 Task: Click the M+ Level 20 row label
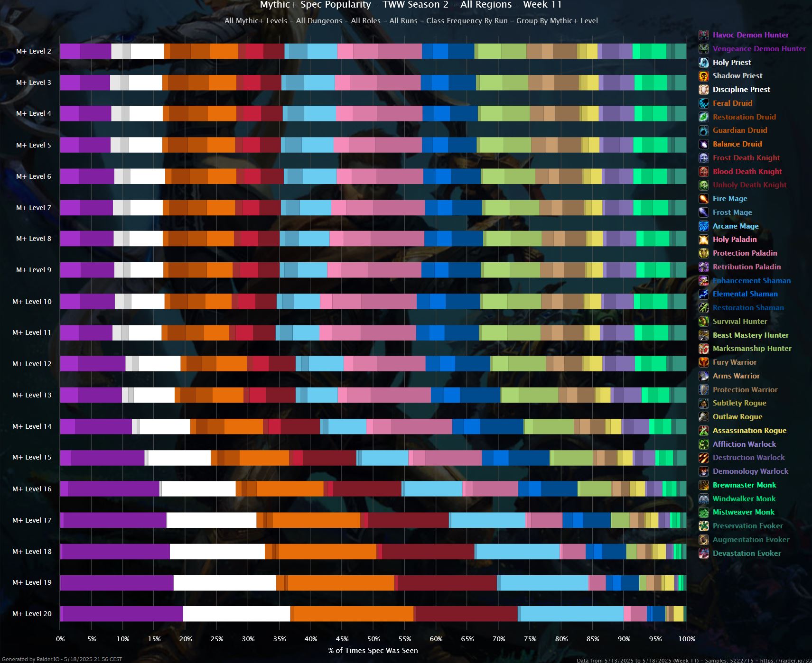(x=32, y=614)
